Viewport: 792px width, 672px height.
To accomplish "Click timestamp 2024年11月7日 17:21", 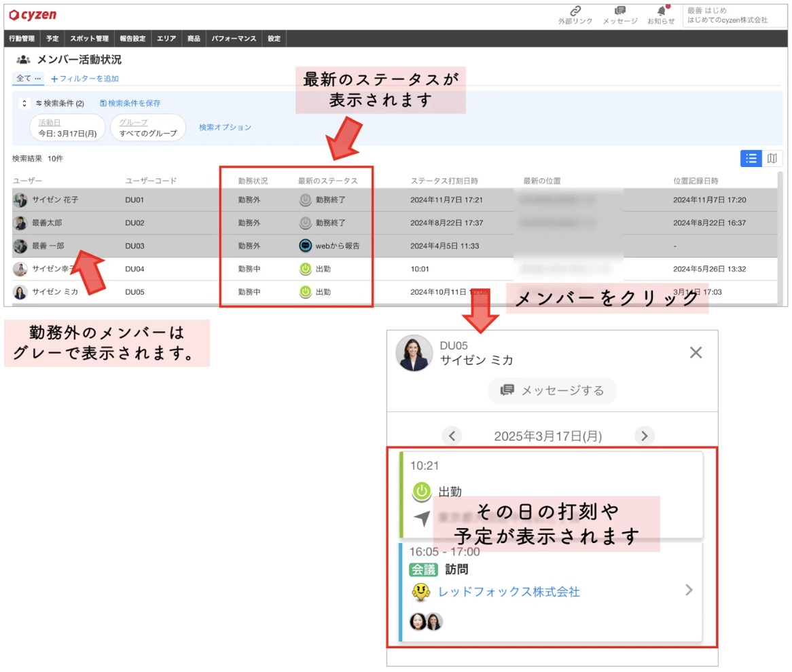I will [446, 200].
